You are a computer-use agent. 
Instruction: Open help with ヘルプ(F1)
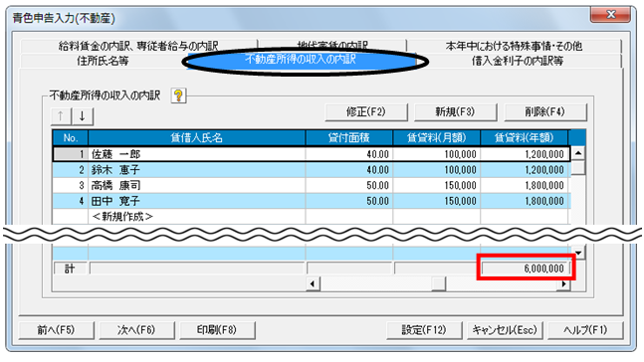click(585, 330)
